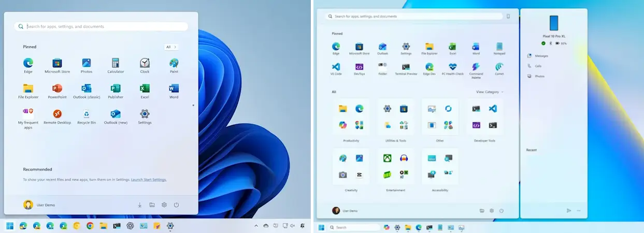Click the taskbar Search box
Viewport: 644px width, 233px height.
(x=354, y=227)
